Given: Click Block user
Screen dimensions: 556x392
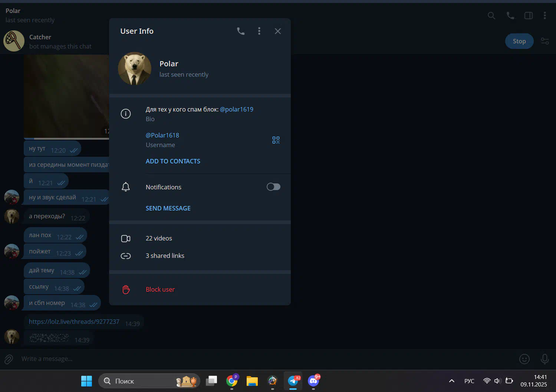Looking at the screenshot, I should pos(160,289).
